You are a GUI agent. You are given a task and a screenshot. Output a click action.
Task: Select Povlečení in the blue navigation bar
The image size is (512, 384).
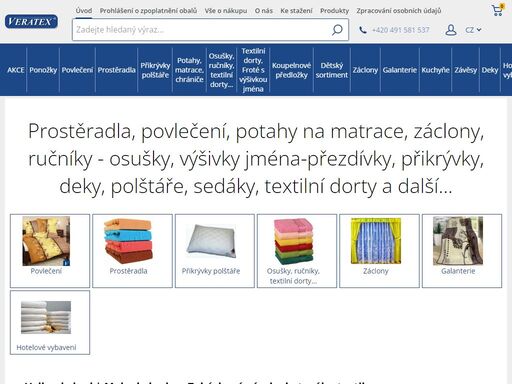(77, 70)
